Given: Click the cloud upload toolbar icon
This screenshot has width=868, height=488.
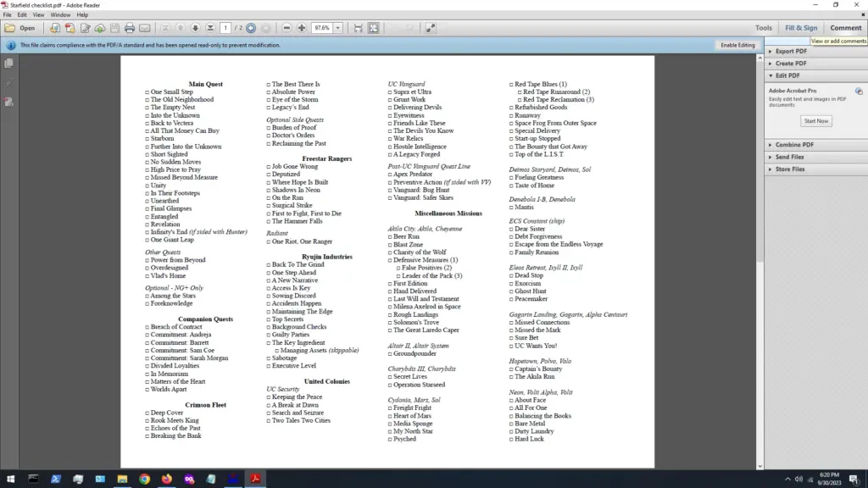Looking at the screenshot, I should (100, 28).
